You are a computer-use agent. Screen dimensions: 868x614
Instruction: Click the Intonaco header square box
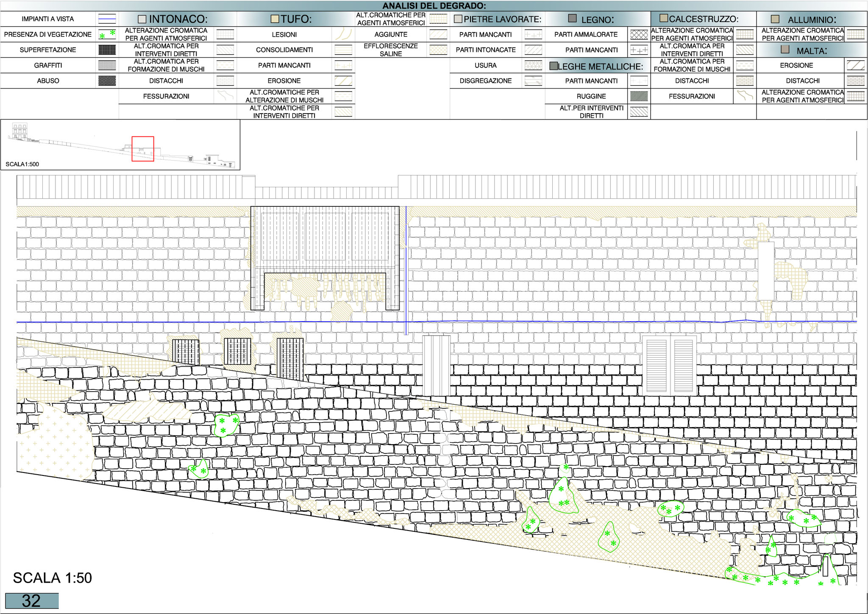(142, 19)
